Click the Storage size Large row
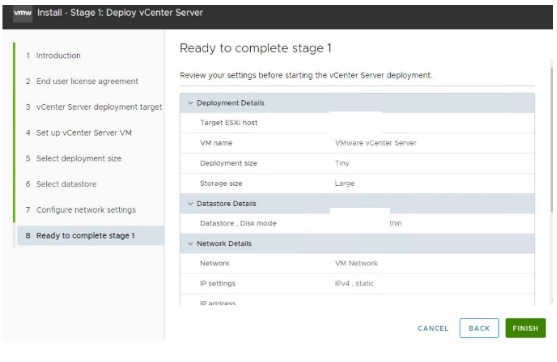 [357, 184]
